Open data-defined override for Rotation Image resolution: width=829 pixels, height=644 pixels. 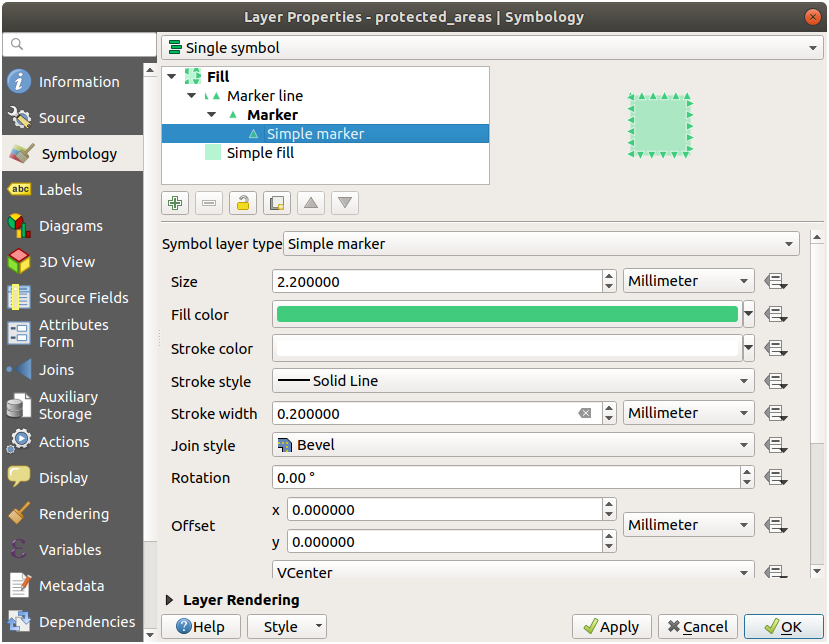point(776,477)
